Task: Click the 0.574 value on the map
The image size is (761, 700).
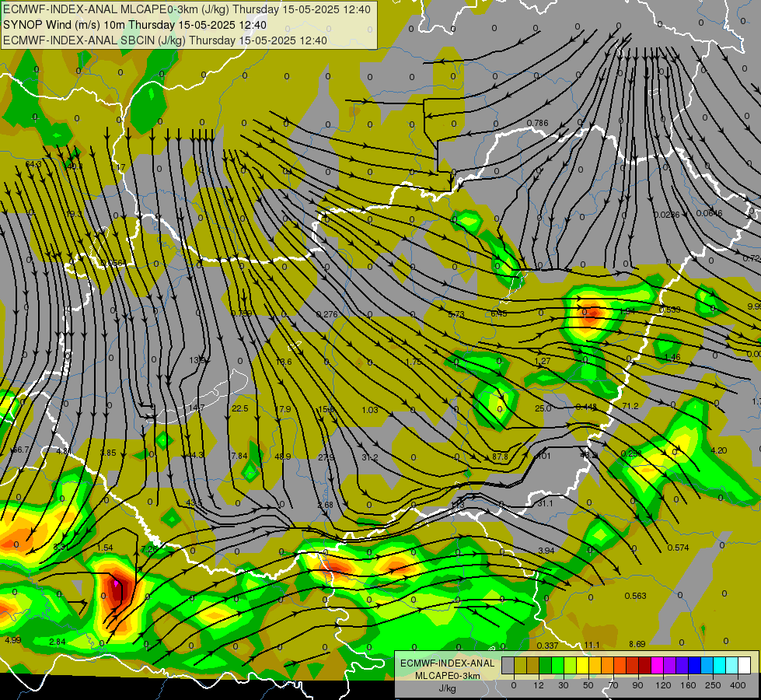Action: pyautogui.click(x=678, y=548)
